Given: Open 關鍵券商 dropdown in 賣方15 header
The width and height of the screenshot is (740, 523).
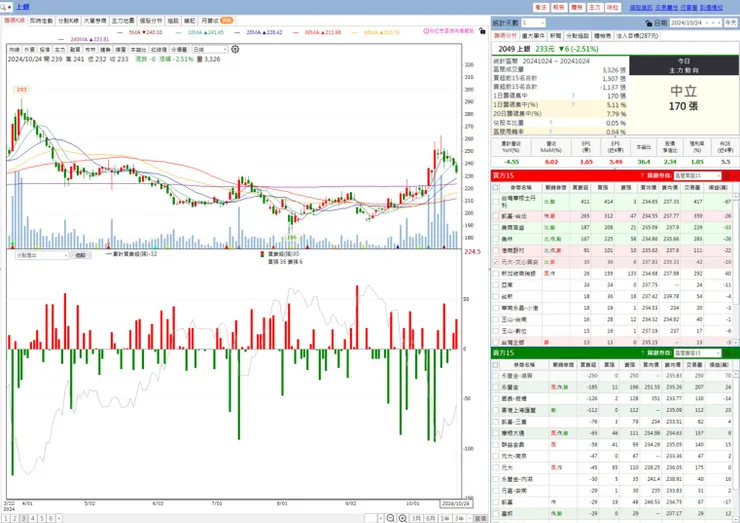Looking at the screenshot, I should (x=698, y=353).
